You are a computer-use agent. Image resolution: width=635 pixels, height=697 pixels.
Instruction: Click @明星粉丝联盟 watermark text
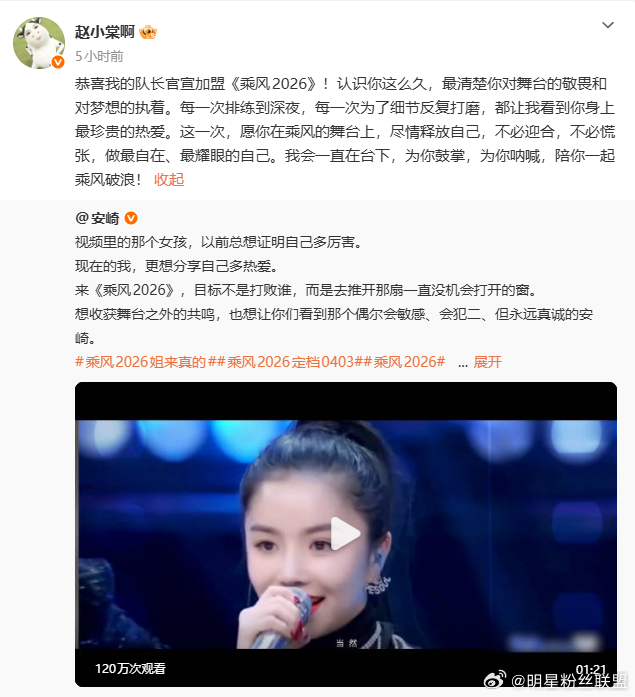tap(569, 681)
